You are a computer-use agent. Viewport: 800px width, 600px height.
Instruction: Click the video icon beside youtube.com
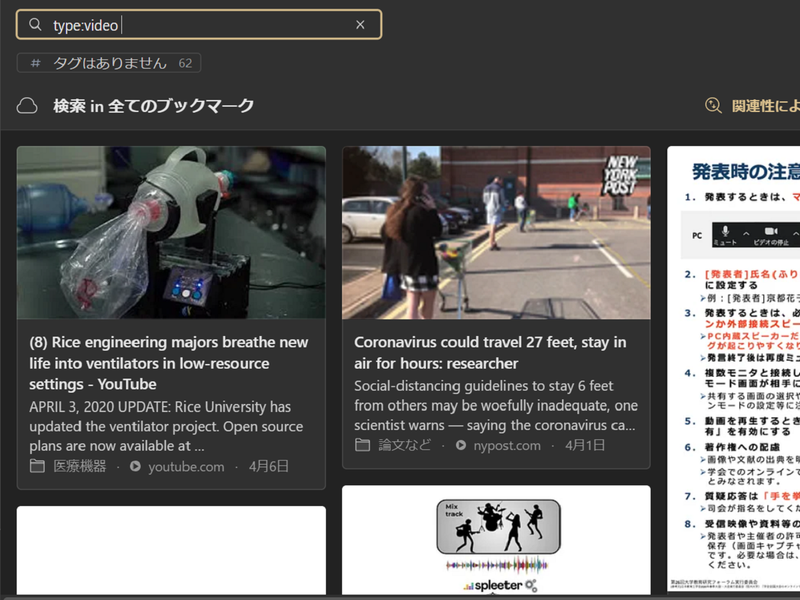coord(135,466)
